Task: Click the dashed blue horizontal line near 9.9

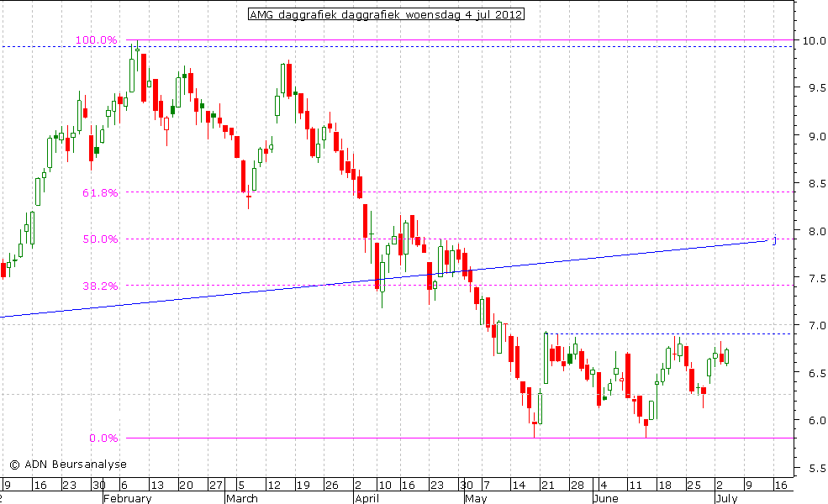Action: click(397, 47)
